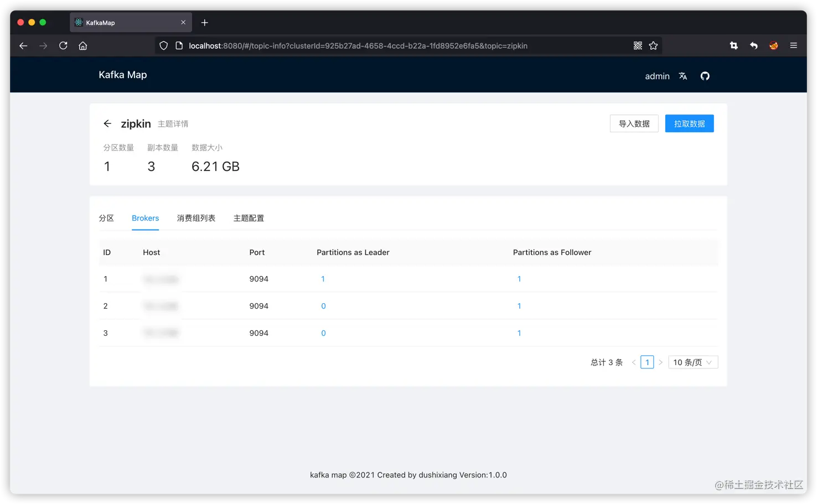Click the 总计 3 条 total text
The height and width of the screenshot is (504, 817).
pos(607,362)
